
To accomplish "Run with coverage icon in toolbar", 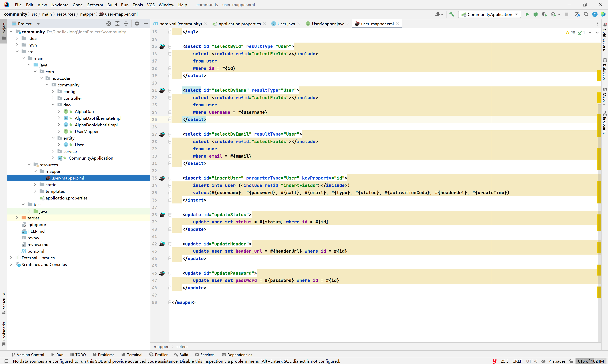I will point(544,14).
